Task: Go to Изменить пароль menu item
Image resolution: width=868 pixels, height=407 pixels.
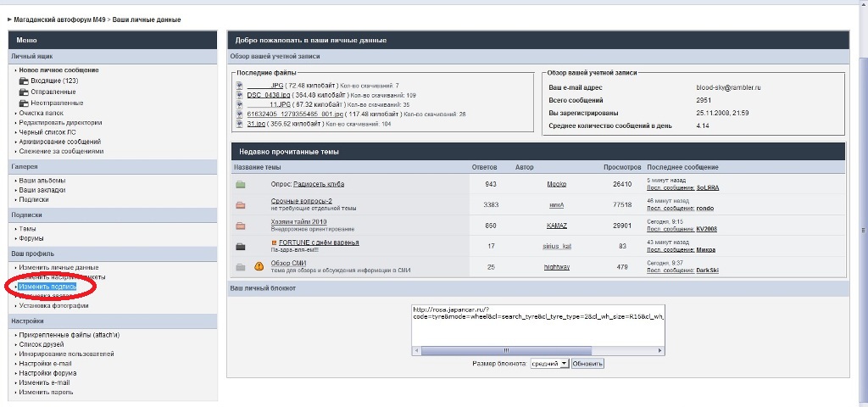Action: click(46, 393)
